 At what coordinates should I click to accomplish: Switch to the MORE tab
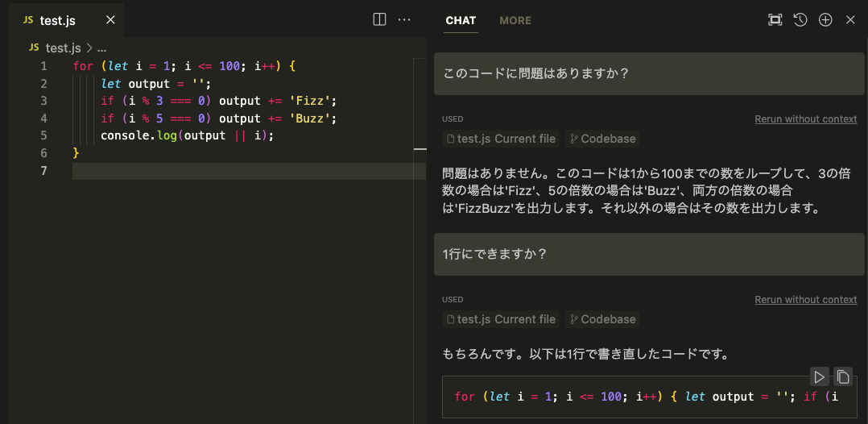click(x=515, y=20)
